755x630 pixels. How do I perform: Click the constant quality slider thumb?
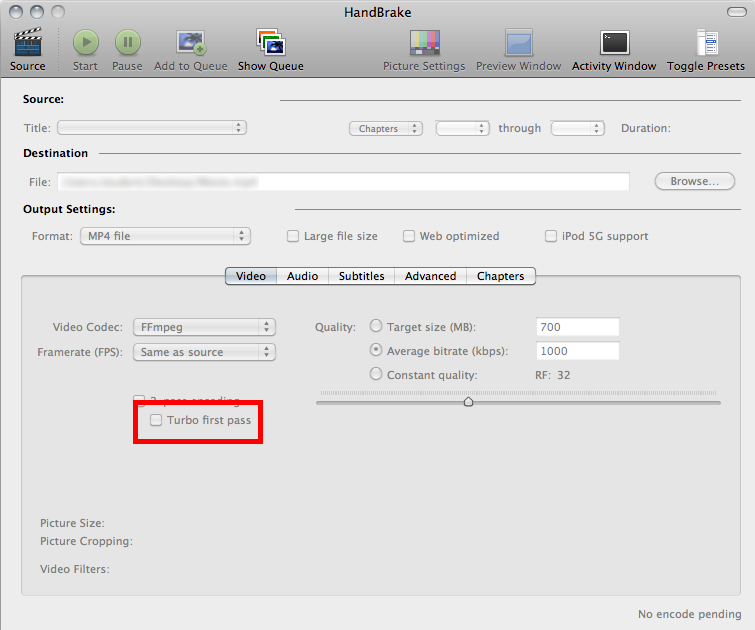point(468,402)
